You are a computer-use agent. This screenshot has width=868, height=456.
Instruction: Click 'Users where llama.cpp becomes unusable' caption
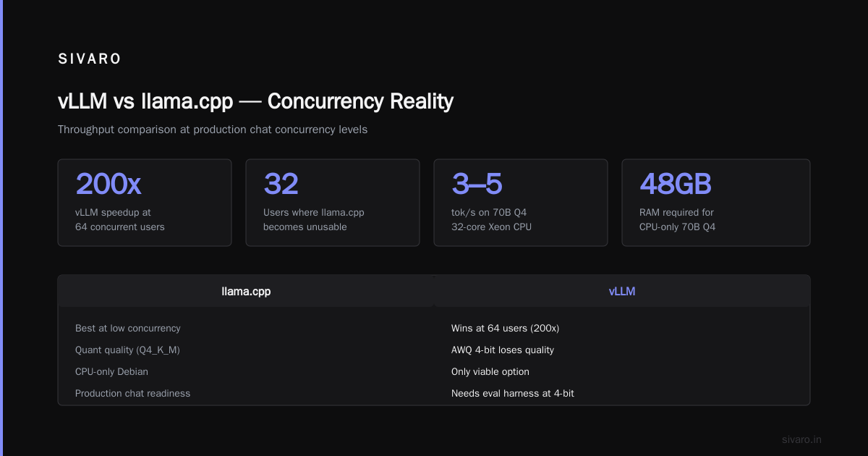click(314, 219)
